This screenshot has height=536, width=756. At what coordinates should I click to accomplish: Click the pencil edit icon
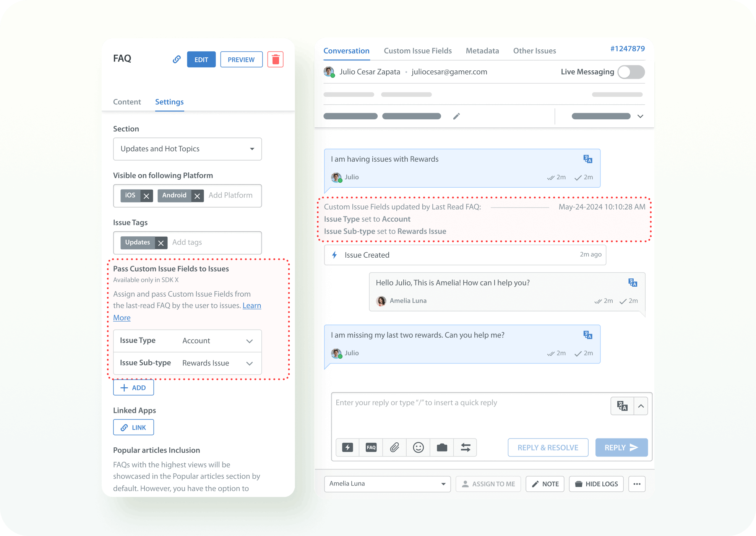(456, 116)
